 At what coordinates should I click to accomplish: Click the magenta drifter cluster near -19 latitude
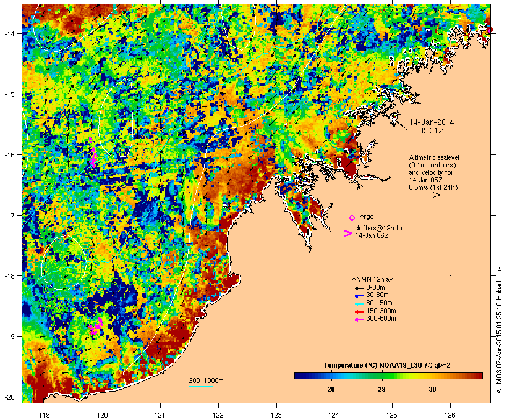click(96, 327)
